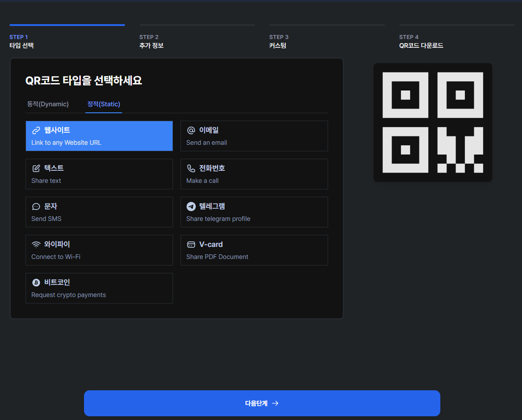
Task: Choose the 전화번호 QR type title
Action: (x=212, y=168)
